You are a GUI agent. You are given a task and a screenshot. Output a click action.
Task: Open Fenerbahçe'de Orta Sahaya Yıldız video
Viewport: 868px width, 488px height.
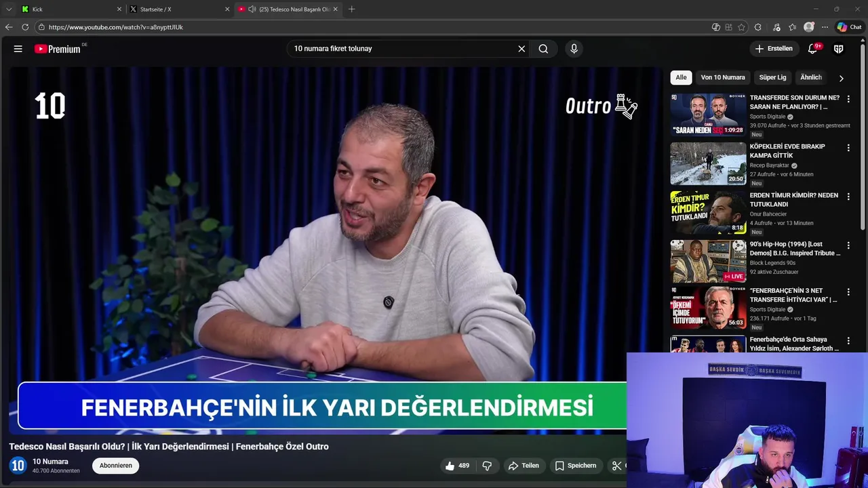point(793,344)
